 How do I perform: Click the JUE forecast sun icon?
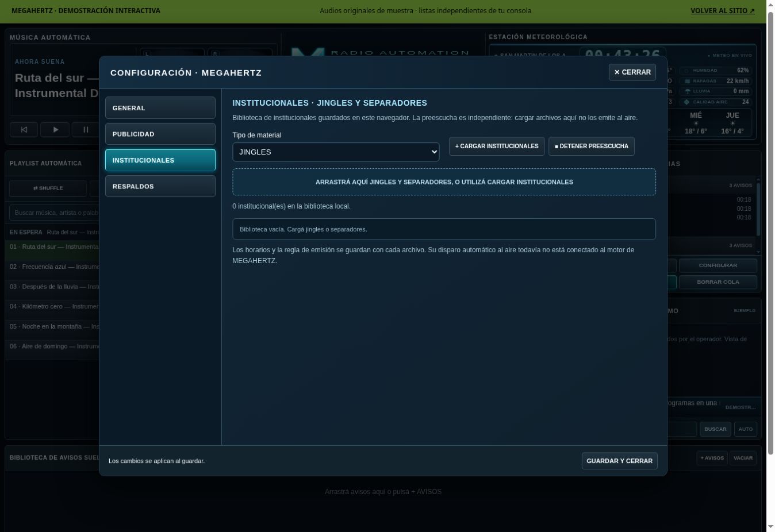pyautogui.click(x=732, y=124)
